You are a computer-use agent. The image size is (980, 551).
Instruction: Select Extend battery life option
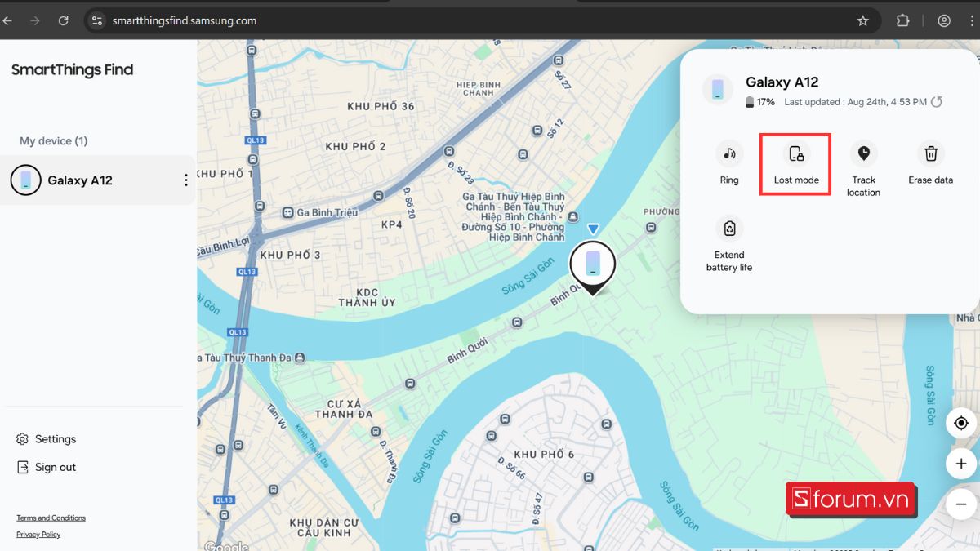[x=729, y=243]
